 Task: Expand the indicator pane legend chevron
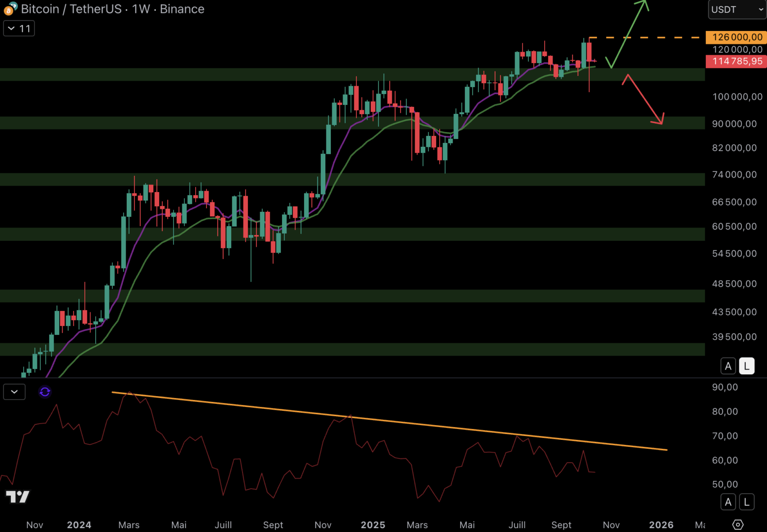[14, 392]
